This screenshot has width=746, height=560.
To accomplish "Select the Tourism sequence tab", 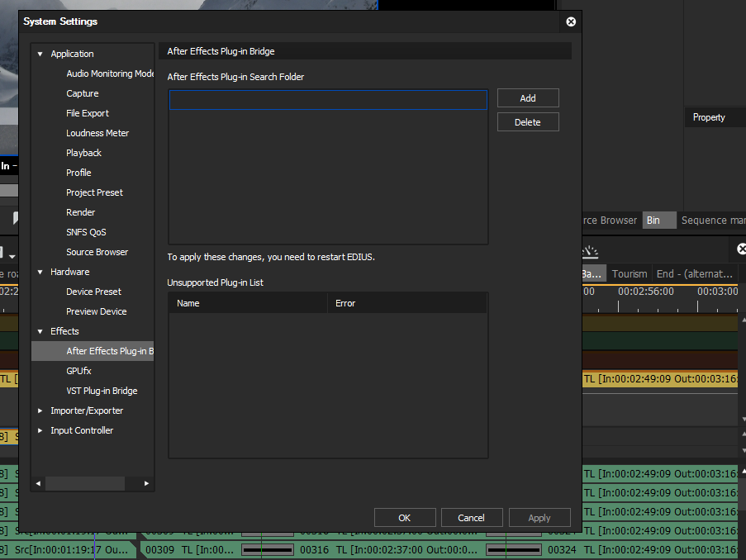I will tap(630, 274).
